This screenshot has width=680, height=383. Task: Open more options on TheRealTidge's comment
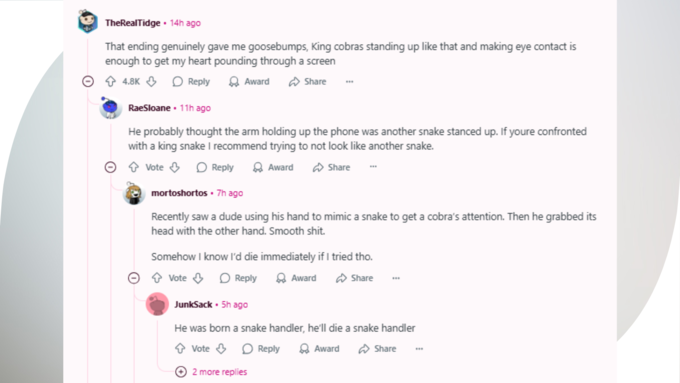[350, 82]
